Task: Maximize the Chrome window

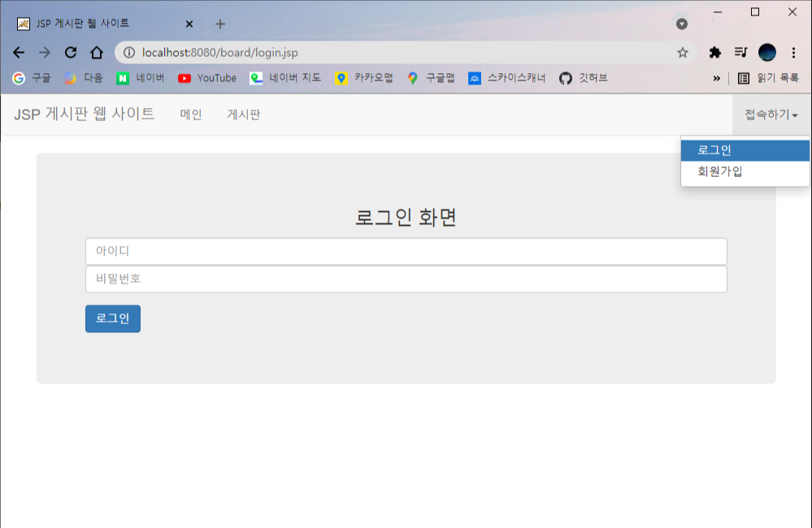Action: pyautogui.click(x=755, y=12)
